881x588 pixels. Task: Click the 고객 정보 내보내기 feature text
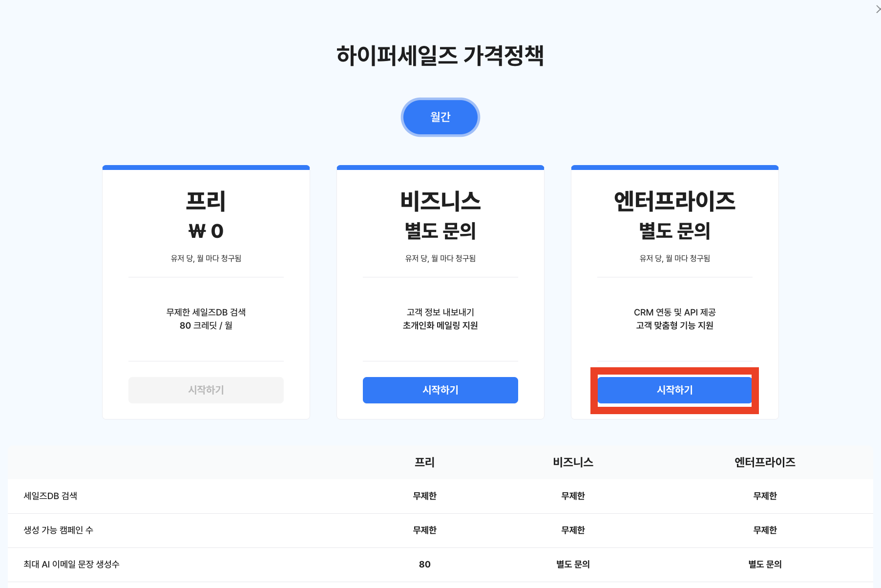[x=440, y=312]
